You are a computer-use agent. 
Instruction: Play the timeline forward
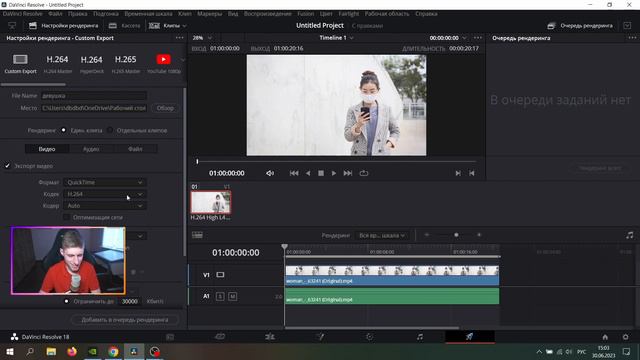coord(334,173)
